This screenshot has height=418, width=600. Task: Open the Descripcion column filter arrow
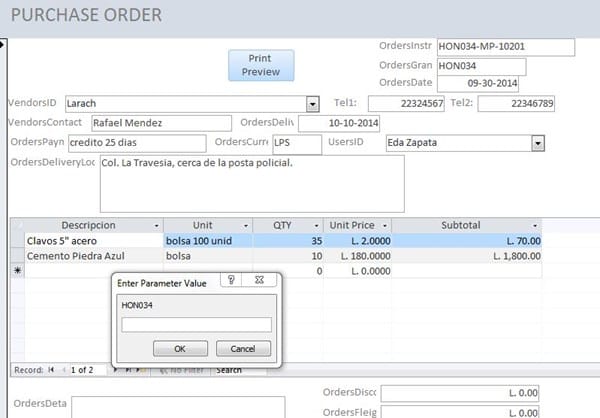click(x=157, y=226)
